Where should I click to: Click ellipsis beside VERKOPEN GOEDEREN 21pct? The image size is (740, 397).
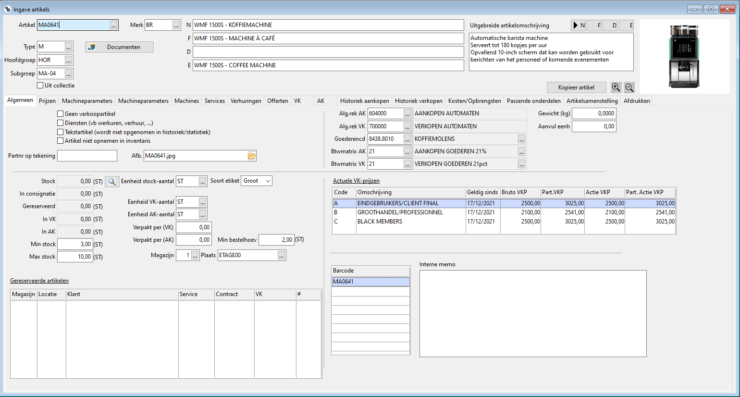[x=521, y=164]
